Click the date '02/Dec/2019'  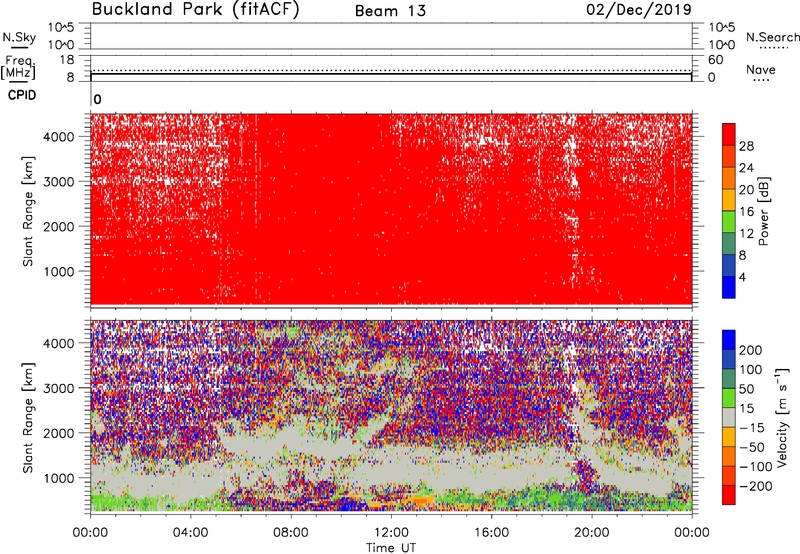point(639,9)
